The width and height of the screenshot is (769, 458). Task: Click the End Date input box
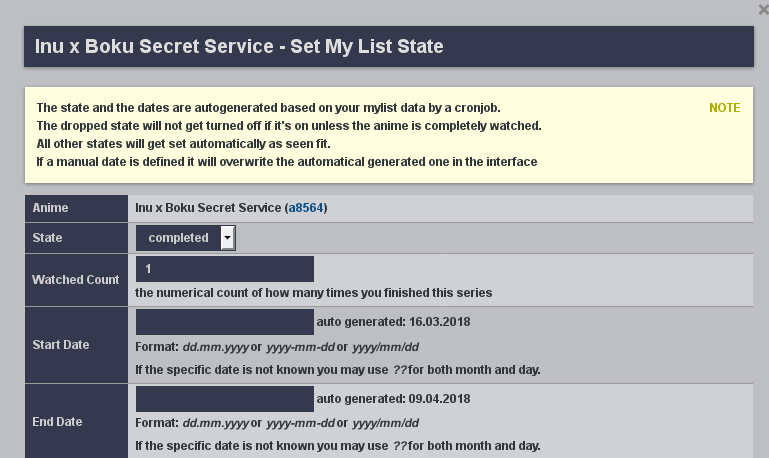(226, 398)
